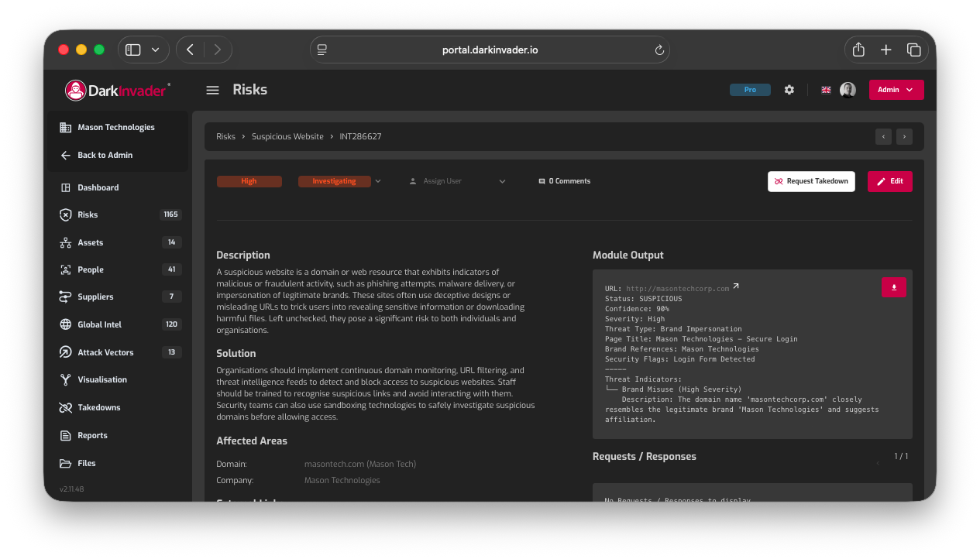Image resolution: width=980 pixels, height=559 pixels.
Task: Click the page reader icon in address bar
Action: click(x=322, y=50)
